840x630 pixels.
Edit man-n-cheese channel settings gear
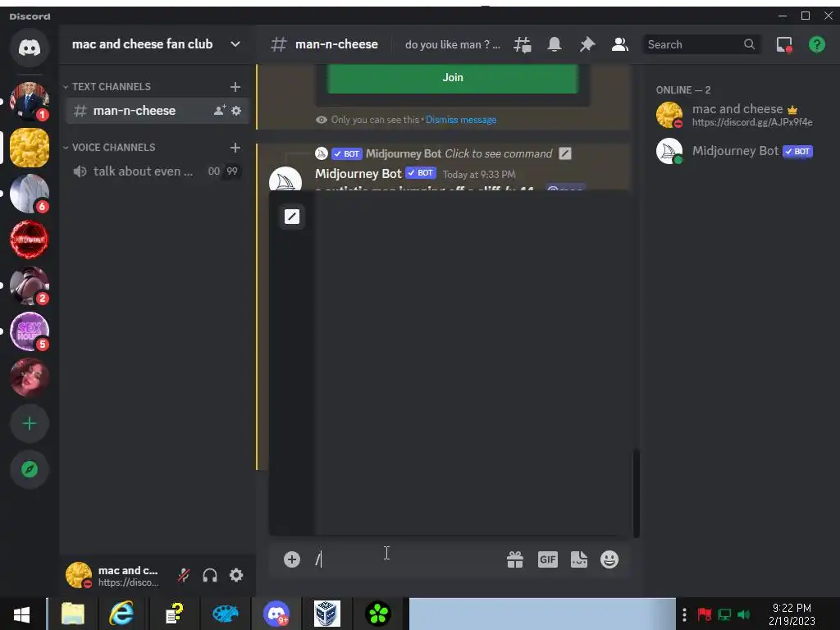tap(236, 111)
